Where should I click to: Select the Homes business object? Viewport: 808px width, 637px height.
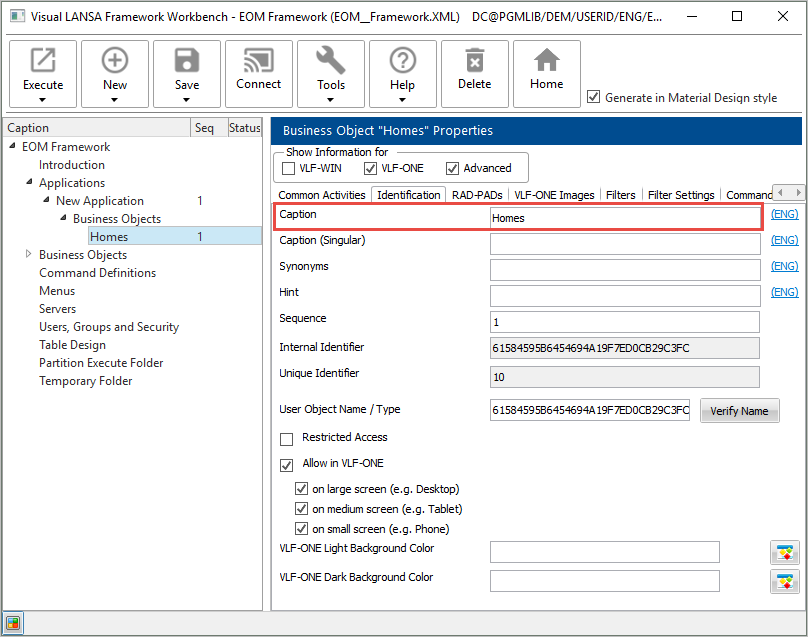tap(109, 237)
